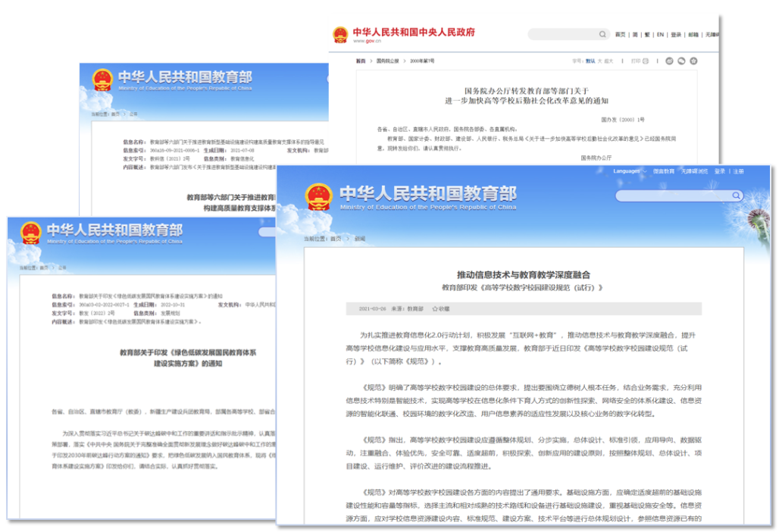Click the gov.cn search magnifier icon
This screenshot has height=532, width=779.
tap(603, 35)
